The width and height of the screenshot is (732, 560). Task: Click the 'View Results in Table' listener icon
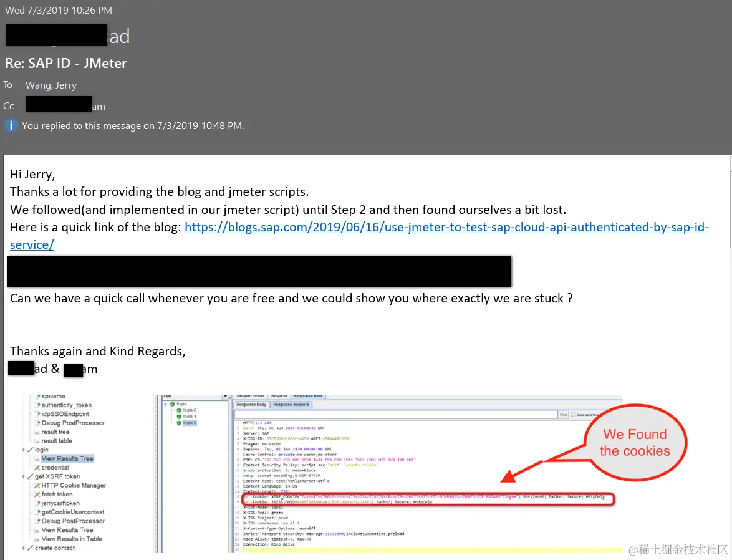[37, 539]
